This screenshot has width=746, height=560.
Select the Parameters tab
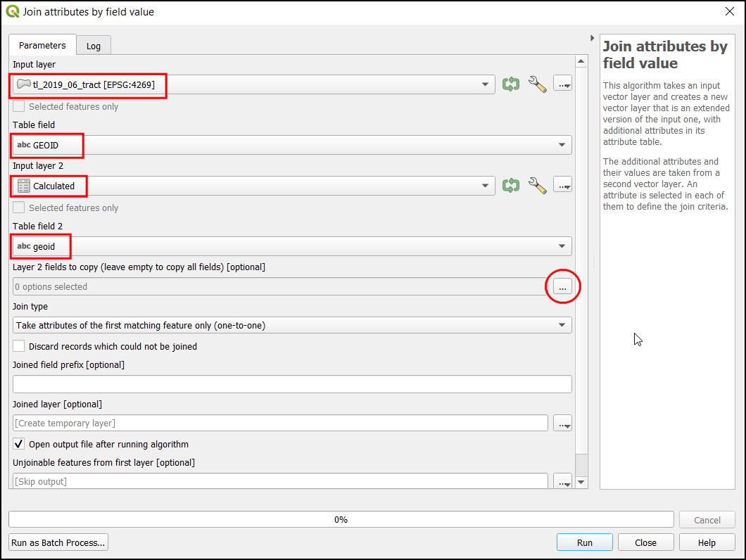point(42,45)
